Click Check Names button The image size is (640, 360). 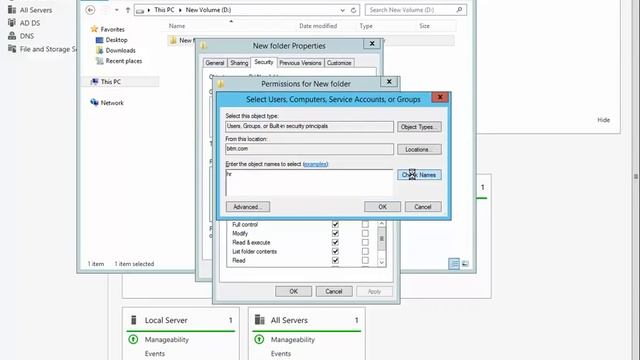(x=419, y=175)
